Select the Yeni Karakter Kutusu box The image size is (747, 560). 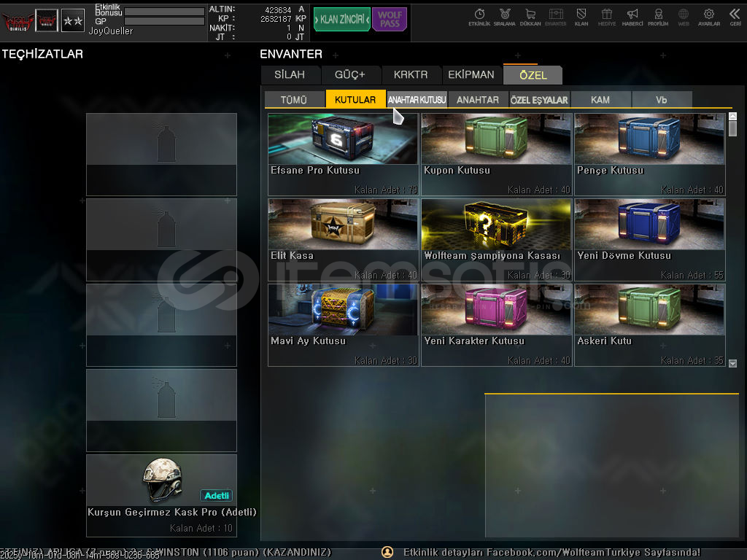click(496, 325)
